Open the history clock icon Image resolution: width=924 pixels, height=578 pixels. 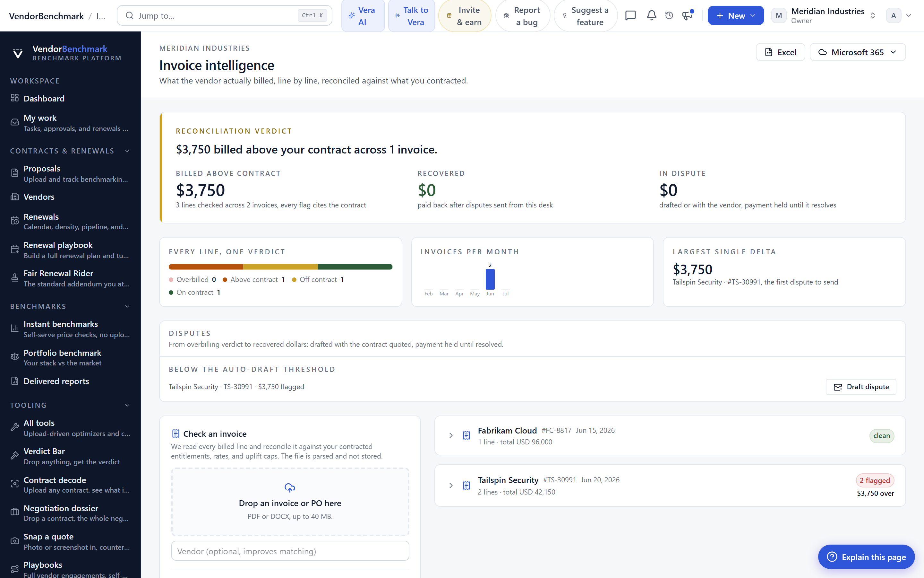(x=669, y=16)
